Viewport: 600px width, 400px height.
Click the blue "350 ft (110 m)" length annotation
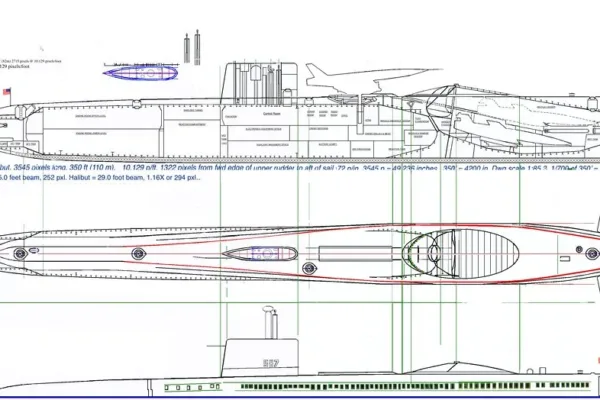[x=92, y=168]
